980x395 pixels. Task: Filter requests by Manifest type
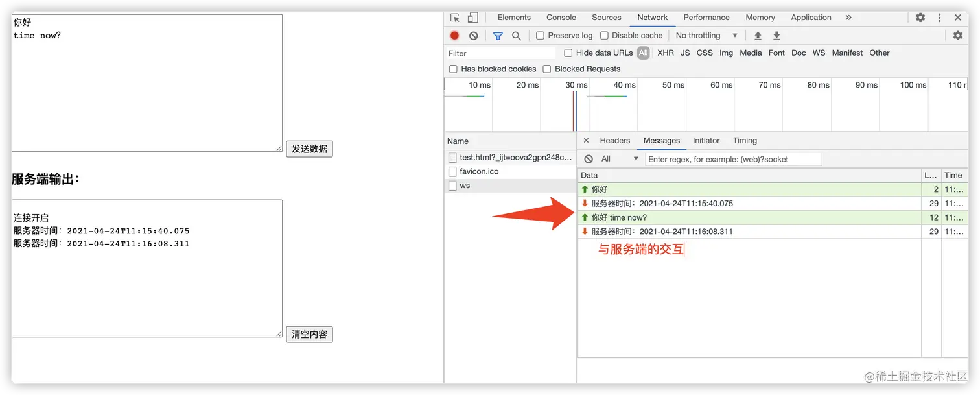pyautogui.click(x=848, y=53)
